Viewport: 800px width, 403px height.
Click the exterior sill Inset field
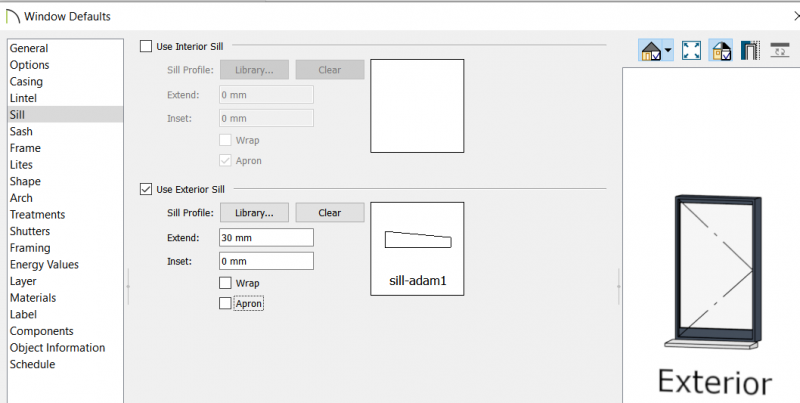[x=266, y=261]
